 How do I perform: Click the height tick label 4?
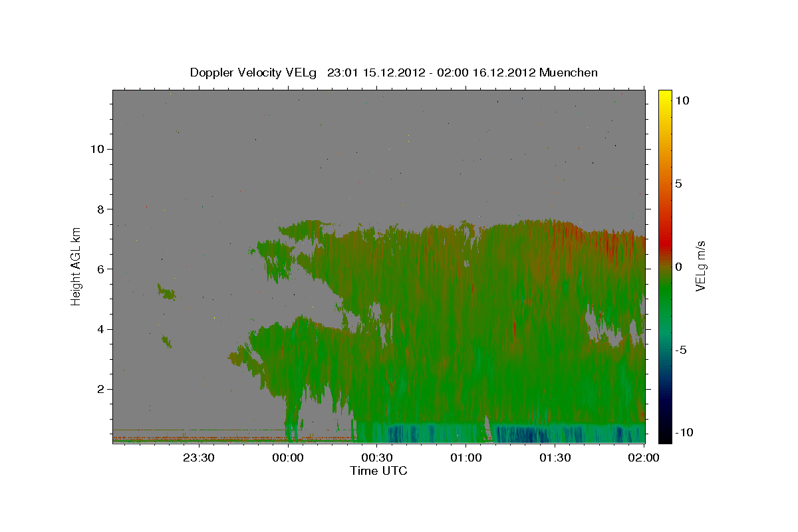(102, 329)
